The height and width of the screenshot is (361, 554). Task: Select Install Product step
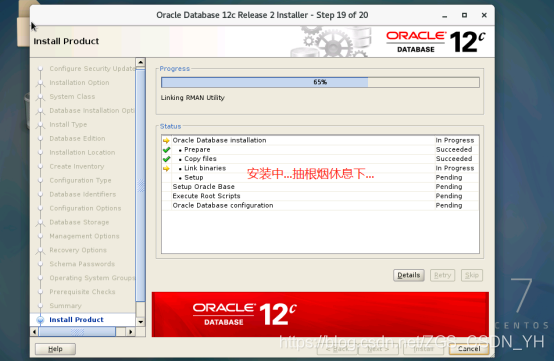click(76, 320)
